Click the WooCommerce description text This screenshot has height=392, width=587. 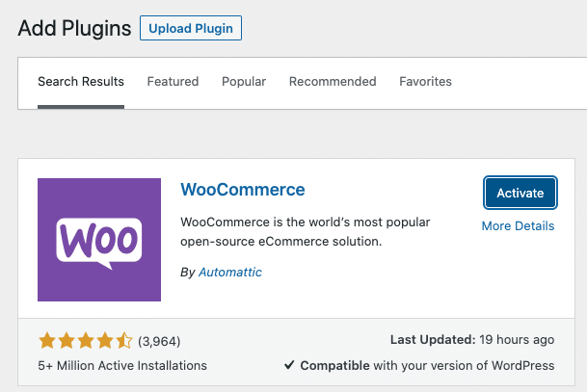306,232
